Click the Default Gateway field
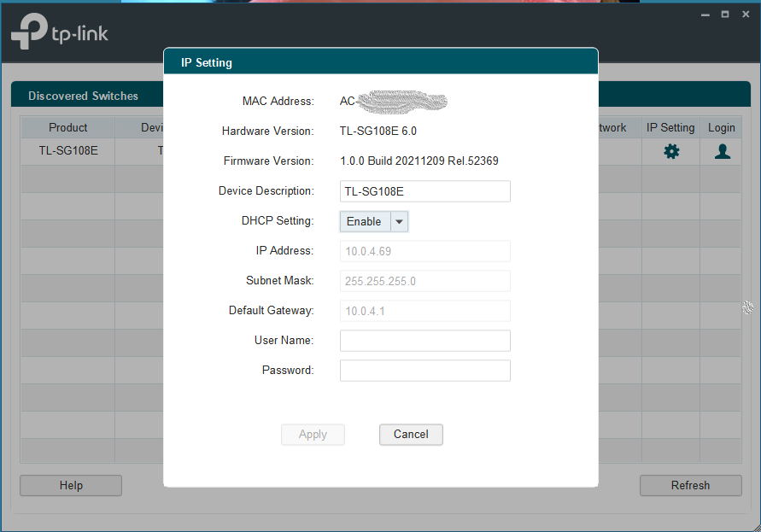Viewport: 761px width, 532px height. 424,311
